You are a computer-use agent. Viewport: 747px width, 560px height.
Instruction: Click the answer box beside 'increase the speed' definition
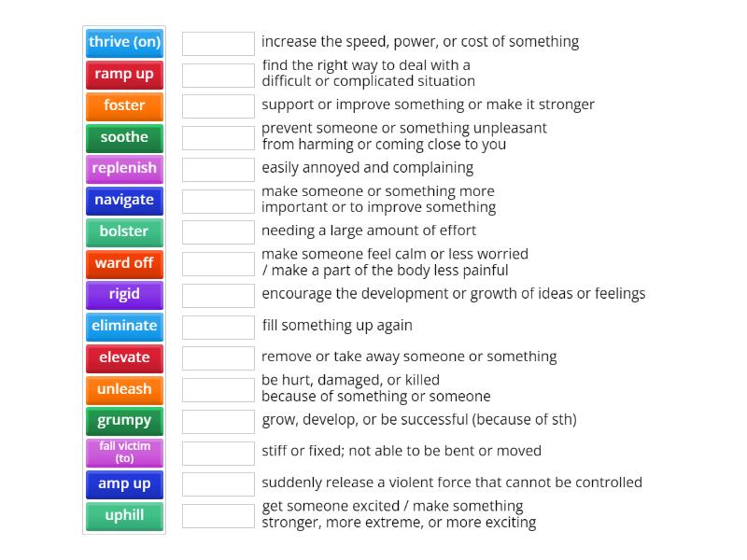point(218,42)
